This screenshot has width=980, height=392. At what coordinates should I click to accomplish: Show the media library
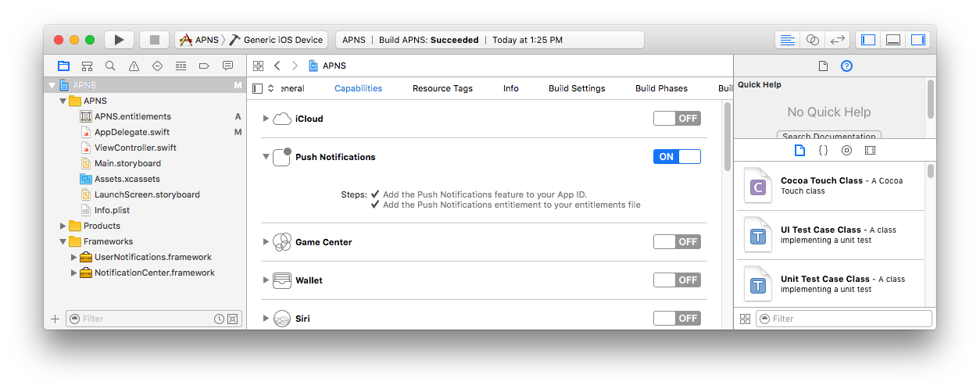coord(870,150)
